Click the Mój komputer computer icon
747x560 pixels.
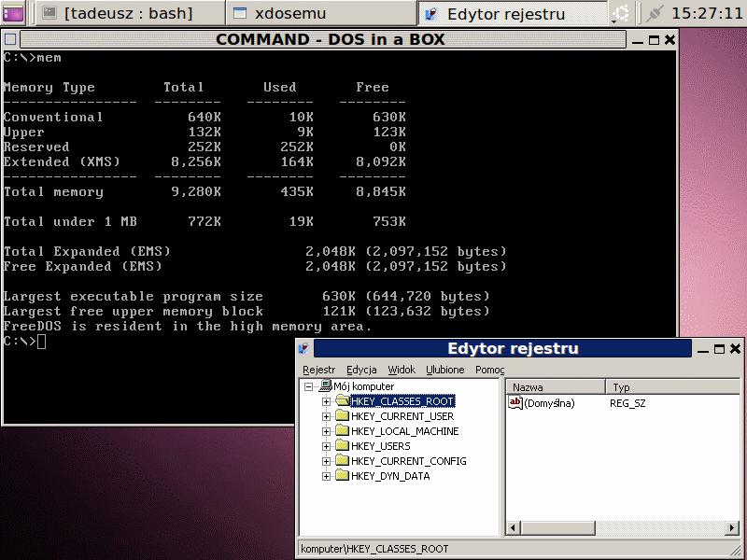point(326,386)
